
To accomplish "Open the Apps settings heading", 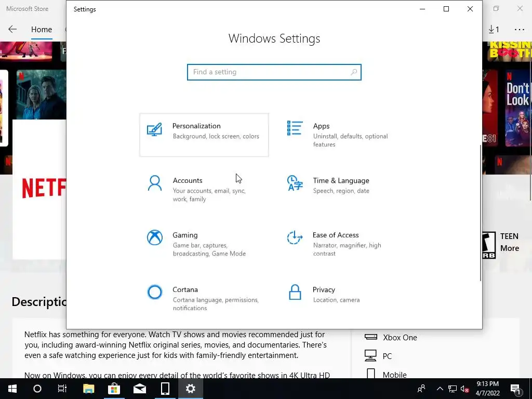I will pos(321,126).
